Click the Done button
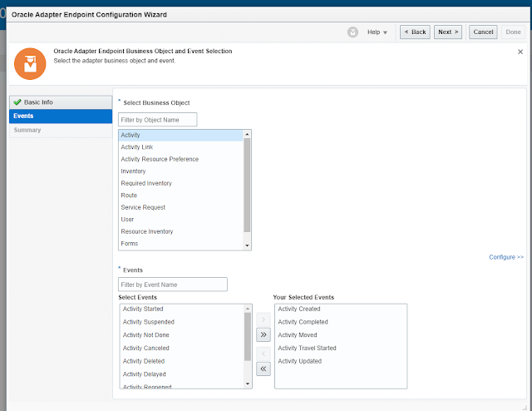The height and width of the screenshot is (411, 532). pos(513,32)
